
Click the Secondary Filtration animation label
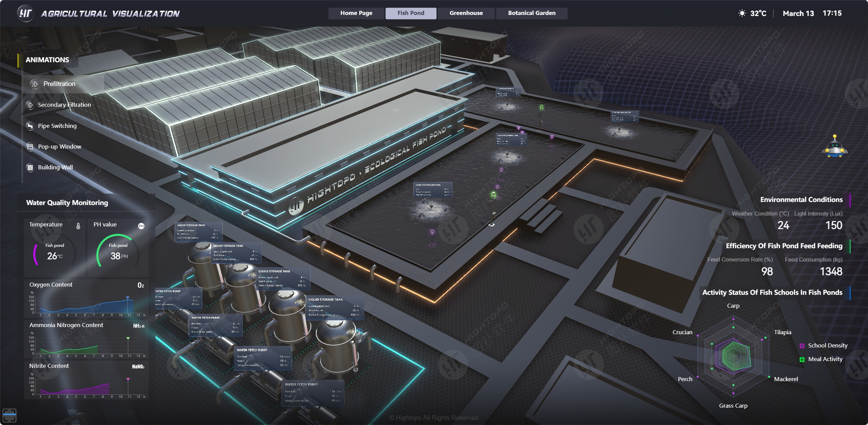coord(64,105)
